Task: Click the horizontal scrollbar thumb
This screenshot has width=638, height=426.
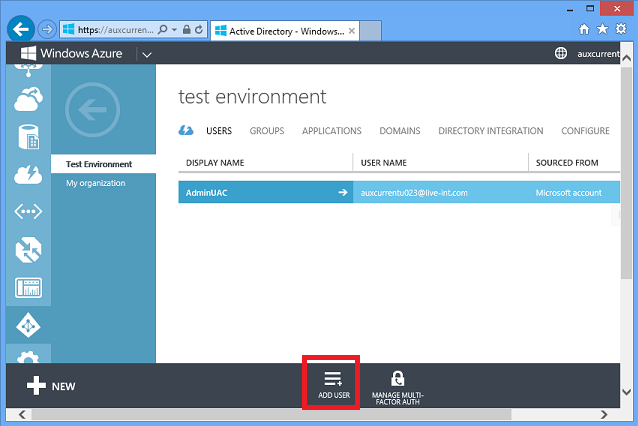Action: pos(271,414)
